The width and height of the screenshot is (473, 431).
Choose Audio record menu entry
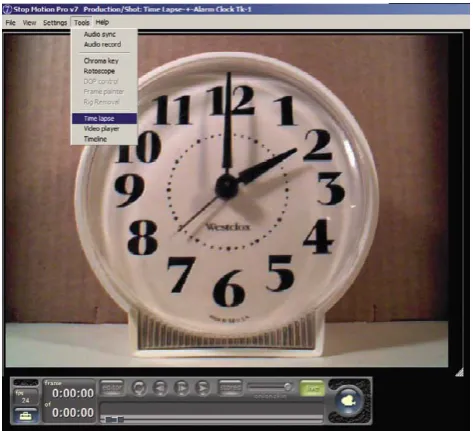click(102, 44)
